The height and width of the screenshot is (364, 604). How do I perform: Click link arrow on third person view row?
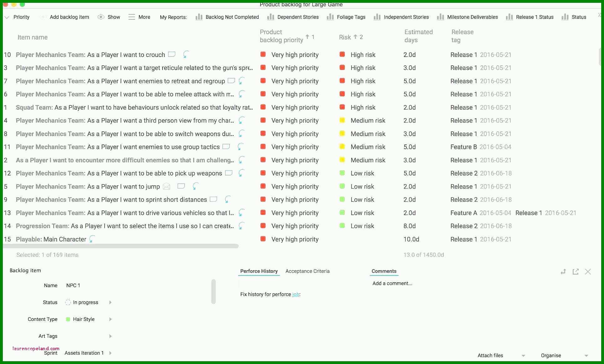241,120
